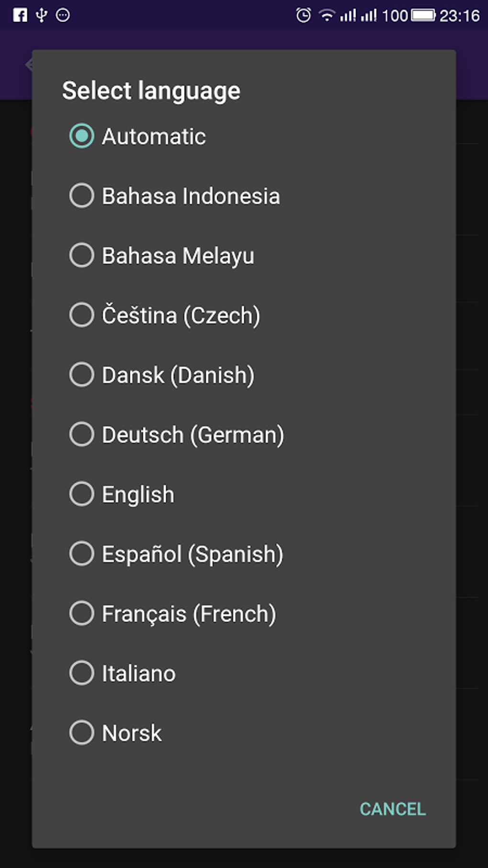488x868 pixels.
Task: Click the Select language dialog title
Action: (x=151, y=91)
